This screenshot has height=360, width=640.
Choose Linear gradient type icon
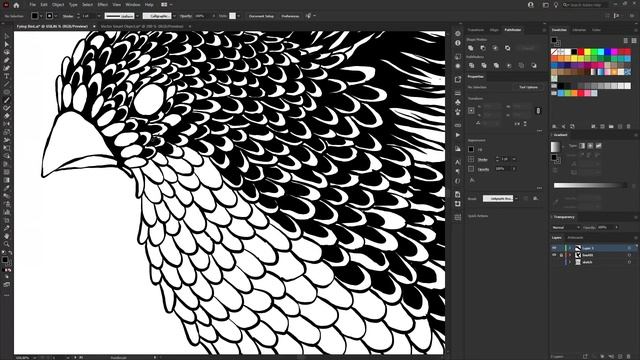pos(582,146)
